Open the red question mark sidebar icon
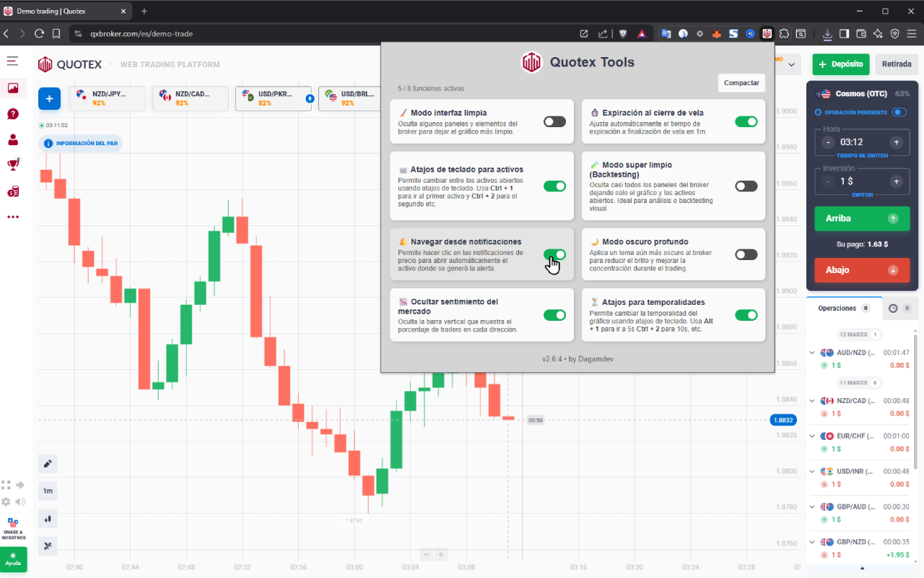Image resolution: width=924 pixels, height=578 pixels. click(x=13, y=114)
